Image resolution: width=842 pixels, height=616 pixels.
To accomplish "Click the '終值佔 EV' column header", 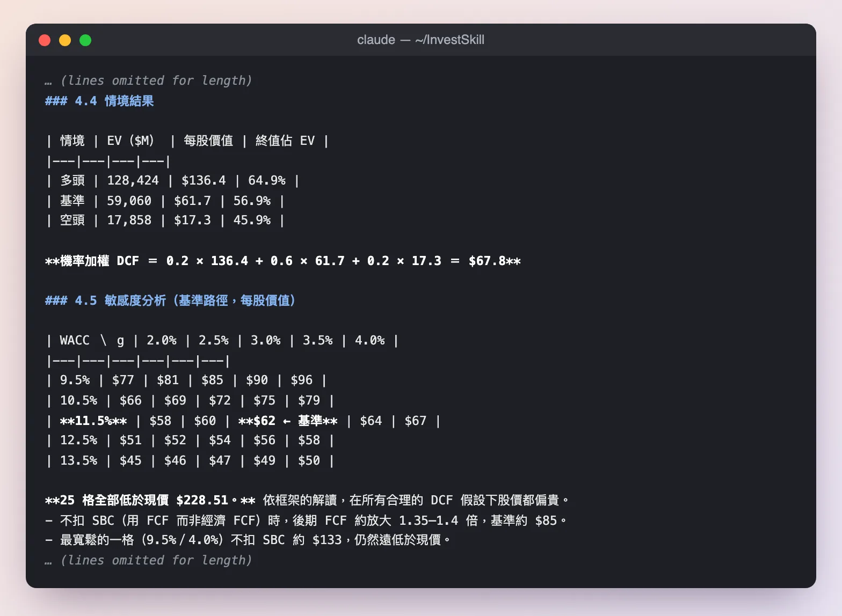I will click(x=285, y=141).
